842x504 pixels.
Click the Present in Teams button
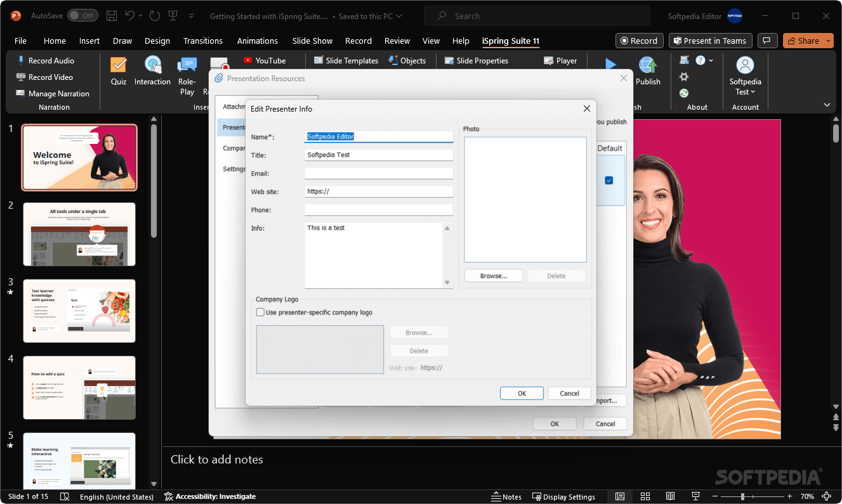(x=711, y=41)
